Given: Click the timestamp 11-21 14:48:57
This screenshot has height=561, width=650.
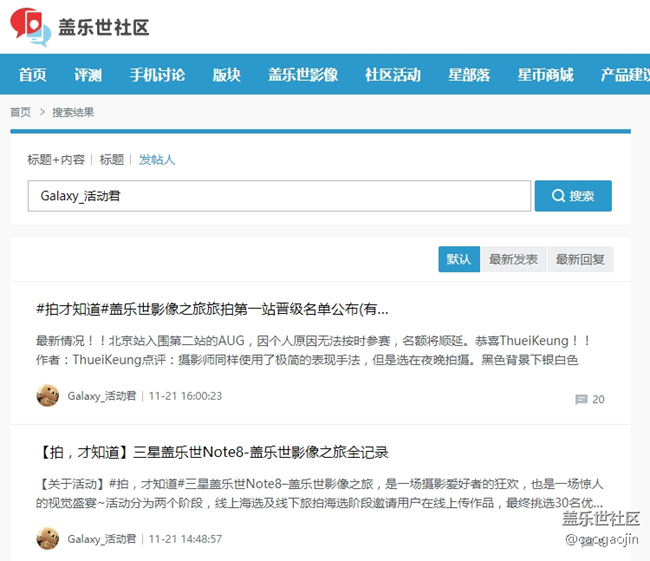Looking at the screenshot, I should coord(185,539).
